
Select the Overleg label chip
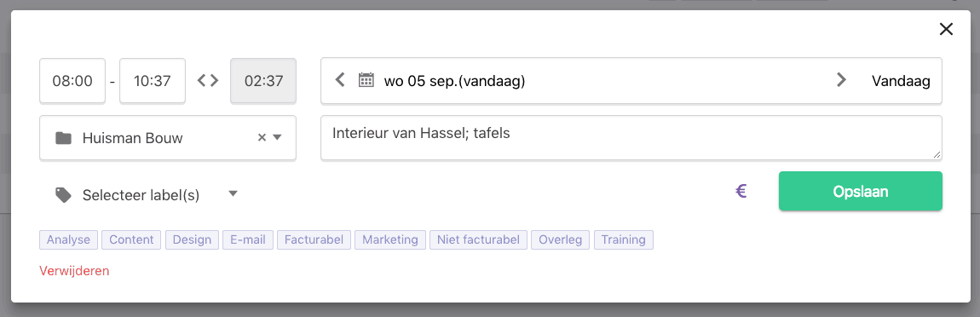560,239
